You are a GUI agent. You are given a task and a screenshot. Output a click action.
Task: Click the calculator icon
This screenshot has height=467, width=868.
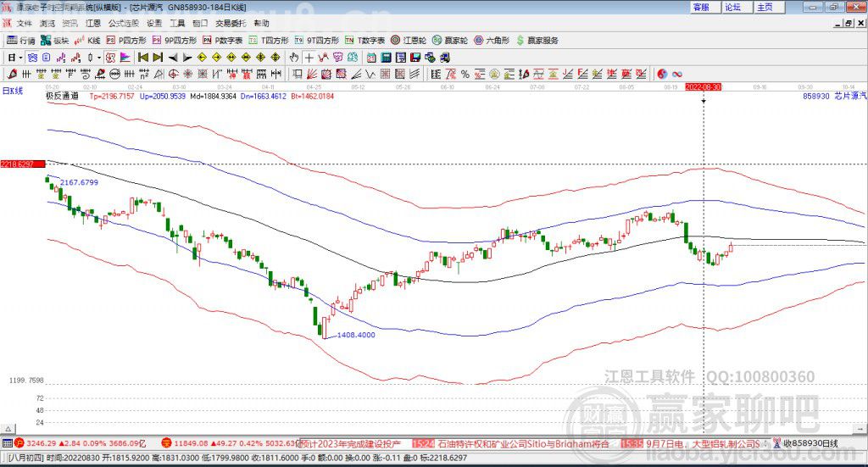tap(386, 58)
